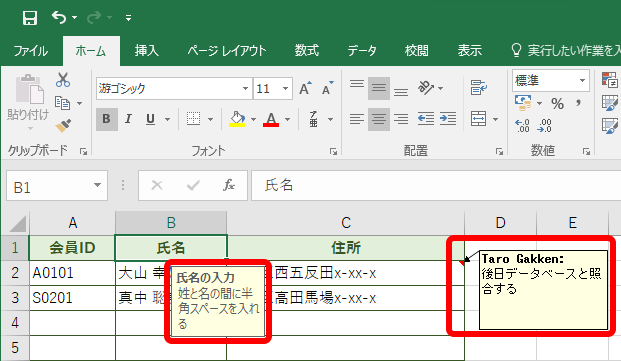Click the Name Box showing B1
The height and width of the screenshot is (361, 621).
[x=57, y=186]
